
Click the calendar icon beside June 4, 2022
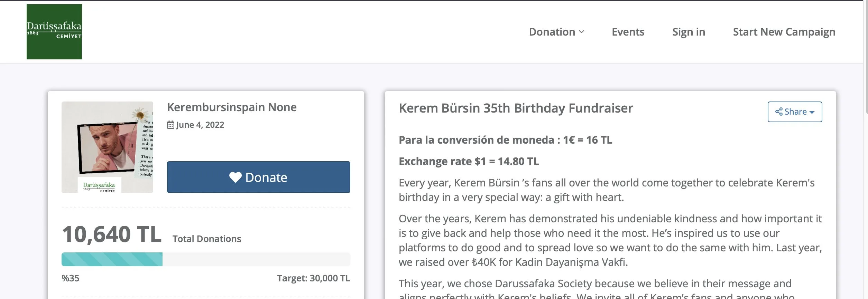coord(170,125)
